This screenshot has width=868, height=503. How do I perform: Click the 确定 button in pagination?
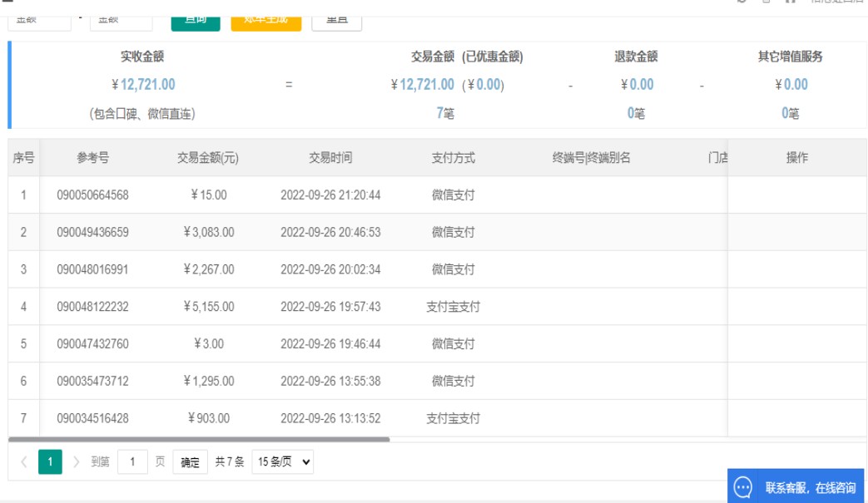point(190,462)
